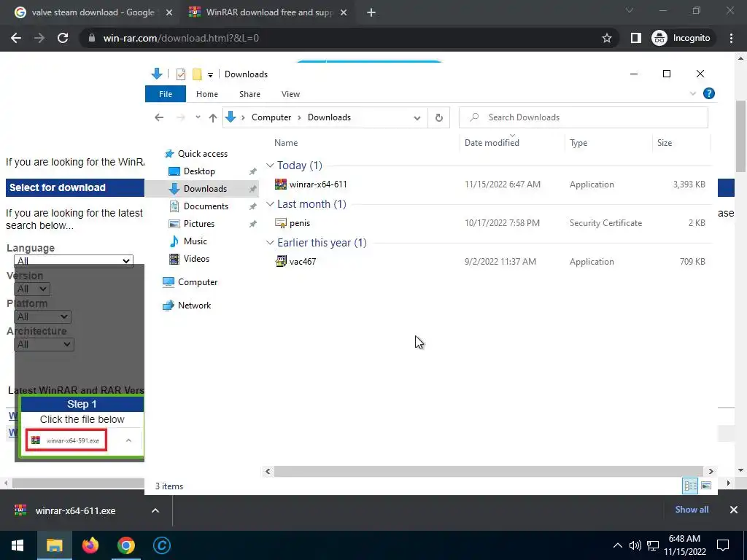The image size is (747, 560).
Task: Click the Properties quick access toolbar icon
Action: click(x=181, y=74)
